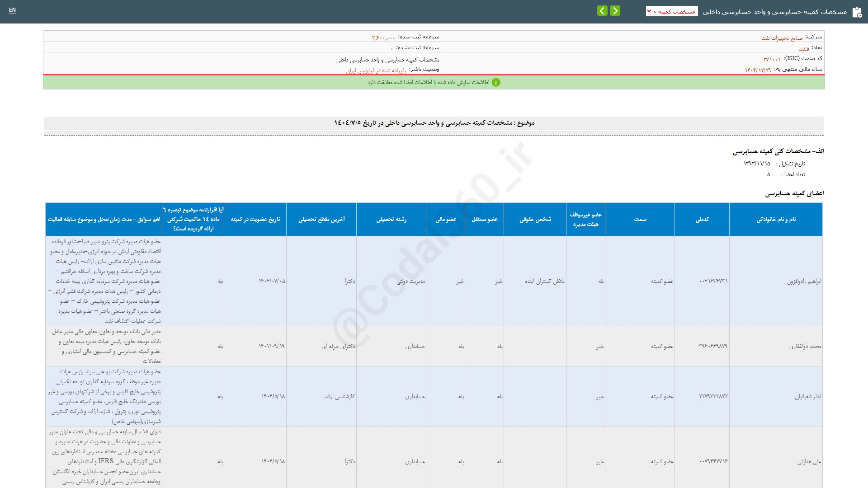Click the رشته تحصیلی column header

coord(391,220)
